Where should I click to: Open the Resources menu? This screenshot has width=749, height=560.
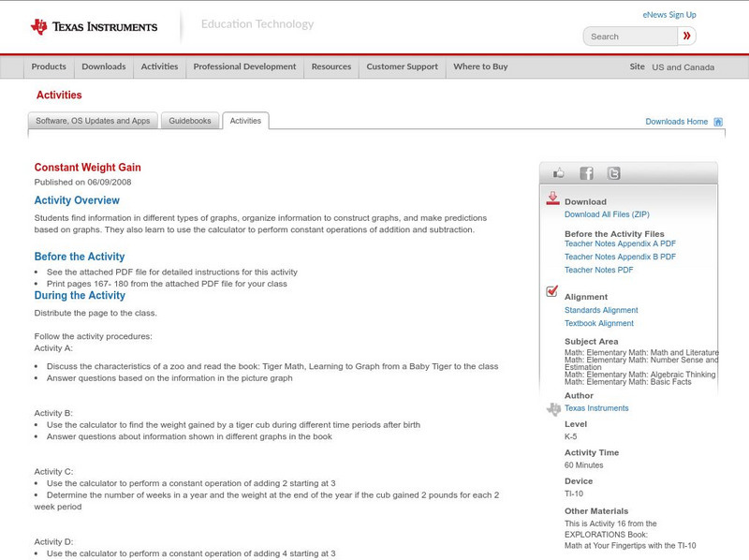[331, 66]
